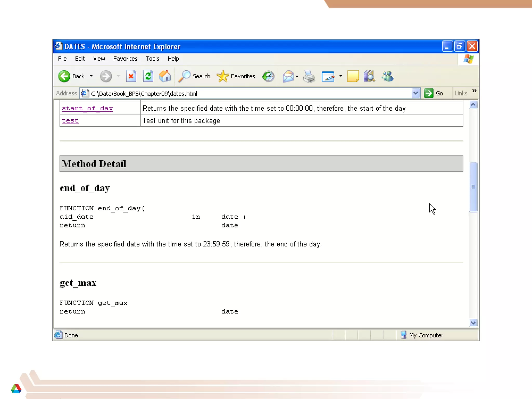Restore down the Internet Explorer window
This screenshot has height=399, width=532.
[x=460, y=46]
